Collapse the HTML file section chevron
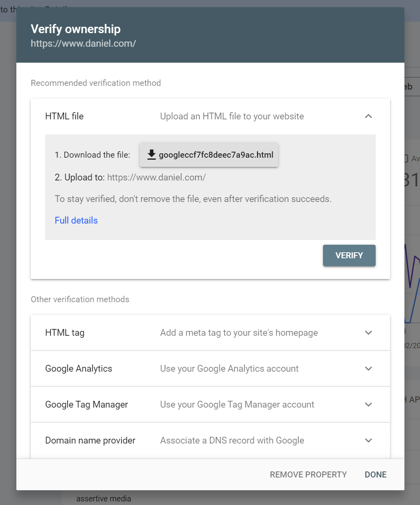Screen dimensions: 420x505 click(368, 116)
